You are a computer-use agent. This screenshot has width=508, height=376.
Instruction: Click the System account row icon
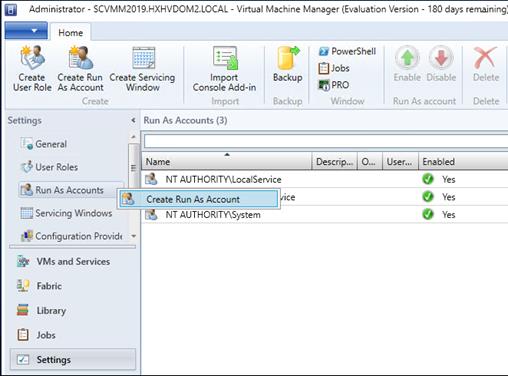151,214
